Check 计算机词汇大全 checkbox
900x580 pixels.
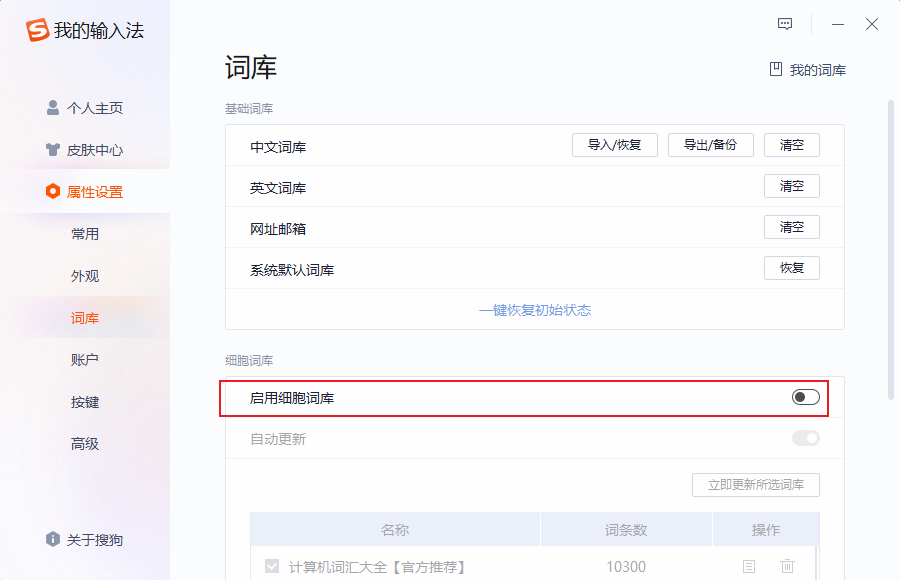272,567
